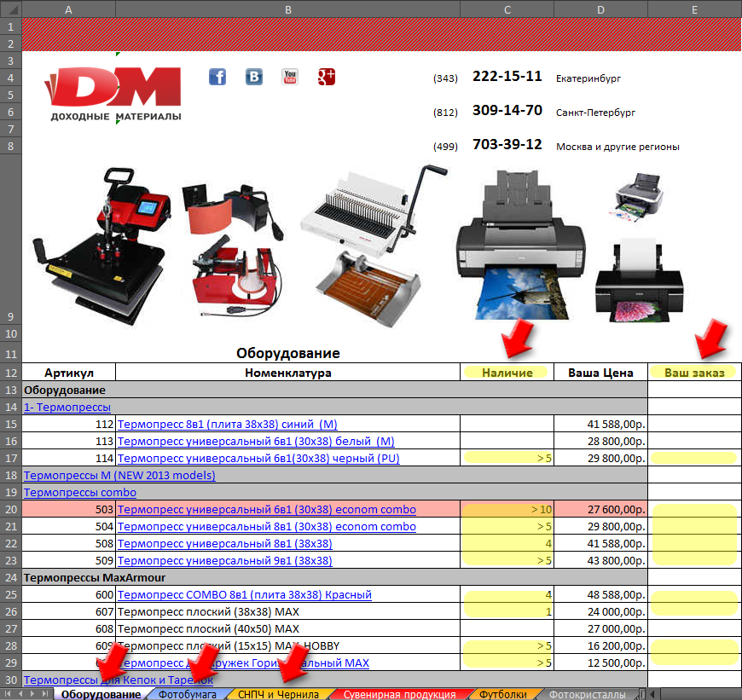Open the 1- Термопрессы link
Viewport: 742px width, 700px height.
[x=67, y=408]
